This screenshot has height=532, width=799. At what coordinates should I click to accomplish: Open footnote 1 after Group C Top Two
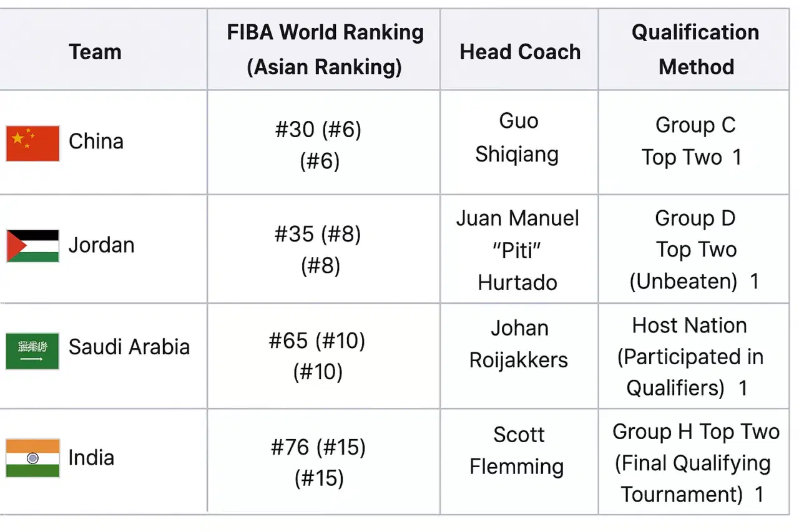click(x=737, y=157)
